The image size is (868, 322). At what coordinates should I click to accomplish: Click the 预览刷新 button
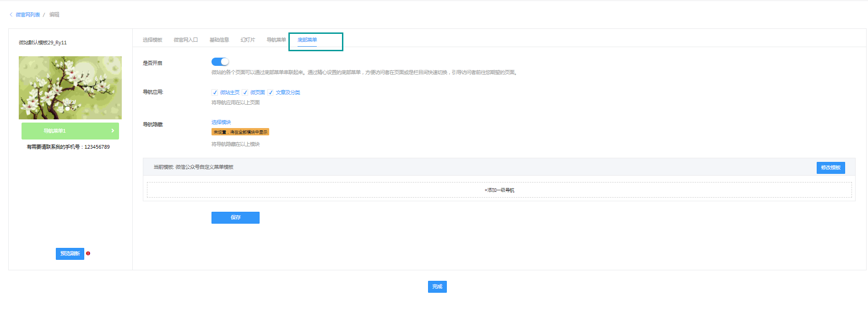[x=70, y=254]
